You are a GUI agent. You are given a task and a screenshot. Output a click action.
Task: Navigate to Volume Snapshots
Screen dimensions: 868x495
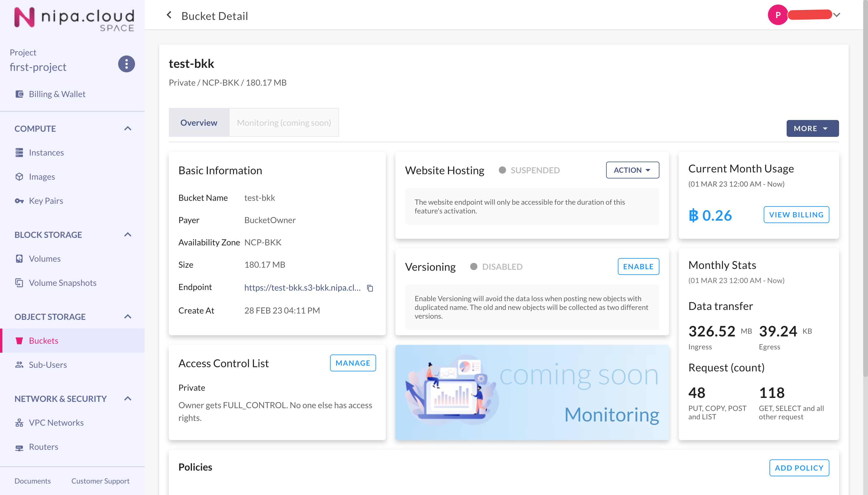[x=62, y=282]
